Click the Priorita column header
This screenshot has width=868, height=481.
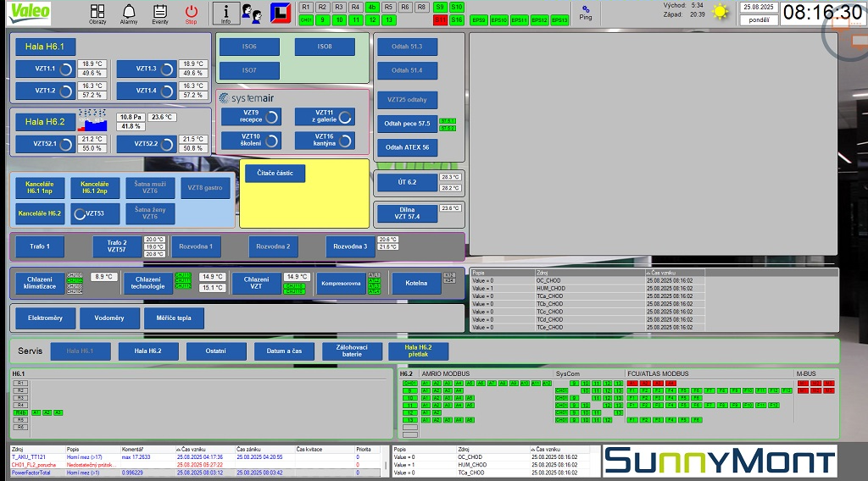coord(363,449)
